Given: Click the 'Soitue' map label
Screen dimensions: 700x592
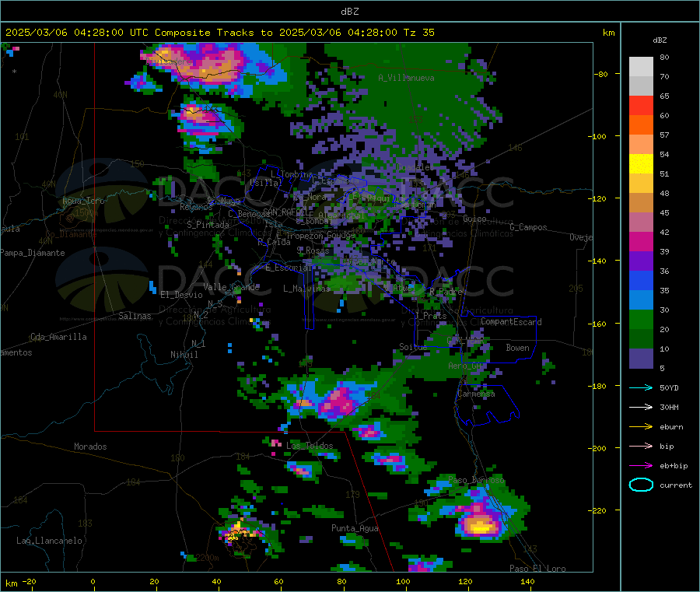Looking at the screenshot, I should 413,347.
